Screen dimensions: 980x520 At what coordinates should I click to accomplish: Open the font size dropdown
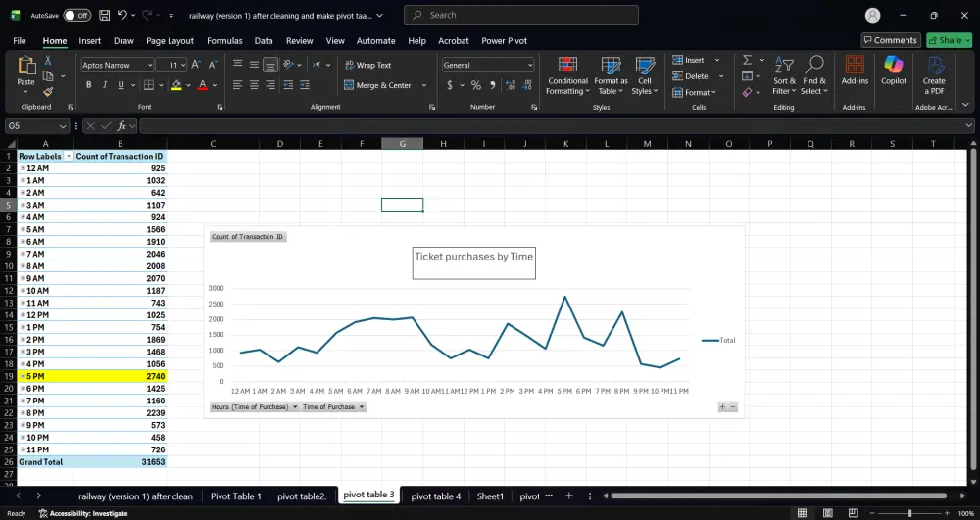182,65
